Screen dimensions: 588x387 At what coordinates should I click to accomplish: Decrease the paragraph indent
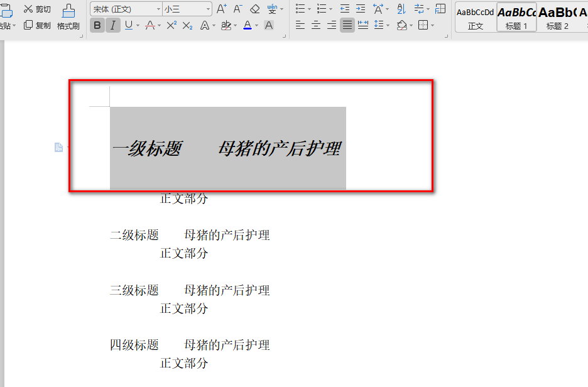345,9
